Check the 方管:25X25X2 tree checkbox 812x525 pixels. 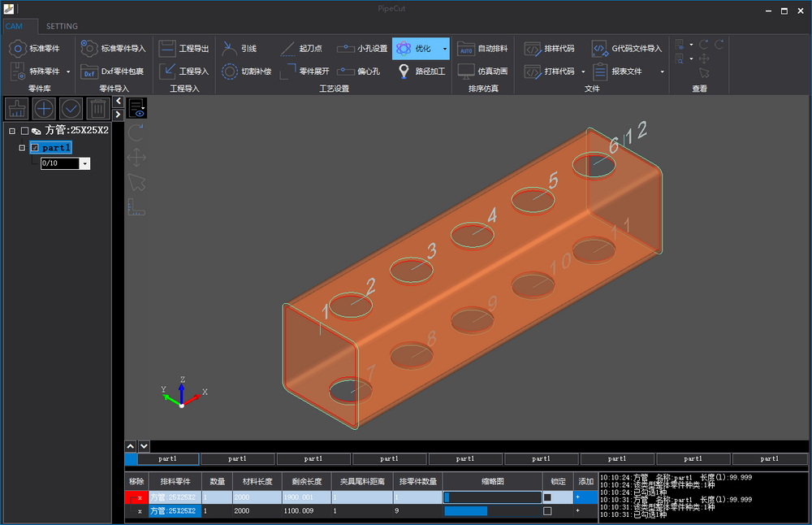click(24, 131)
